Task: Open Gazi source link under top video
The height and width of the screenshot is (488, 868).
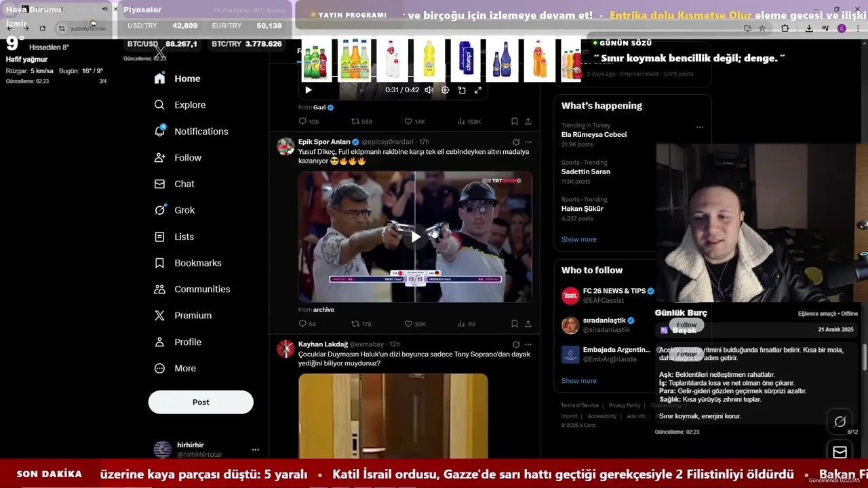Action: [319, 107]
